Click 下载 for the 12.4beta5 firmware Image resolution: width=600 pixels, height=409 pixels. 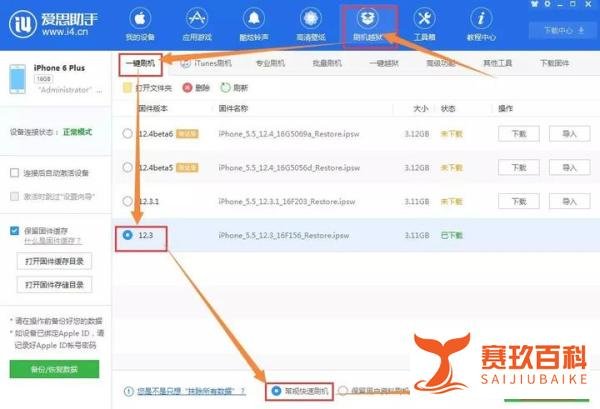519,168
